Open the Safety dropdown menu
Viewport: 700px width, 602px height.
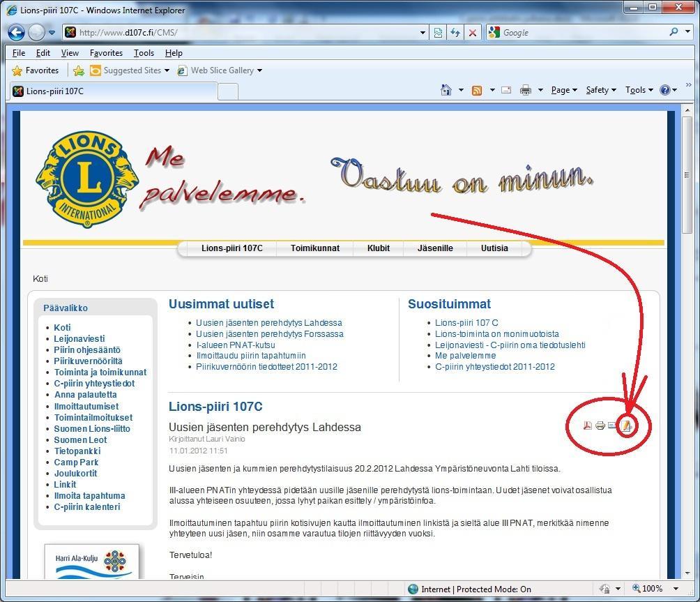[x=601, y=90]
